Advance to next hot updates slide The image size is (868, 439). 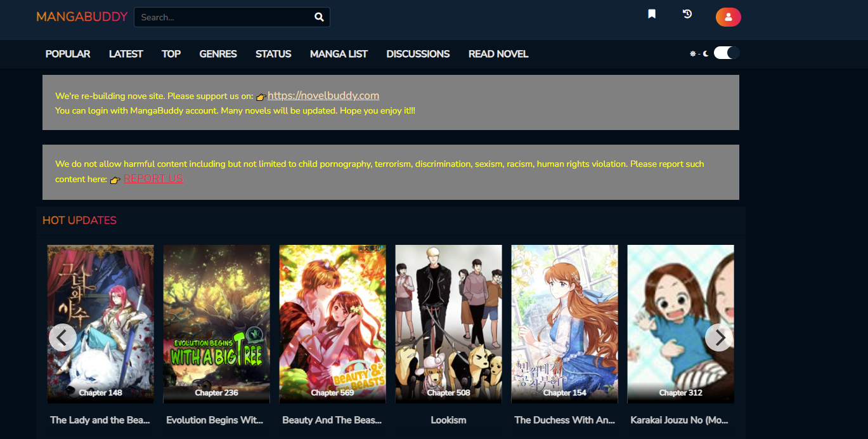pyautogui.click(x=719, y=337)
